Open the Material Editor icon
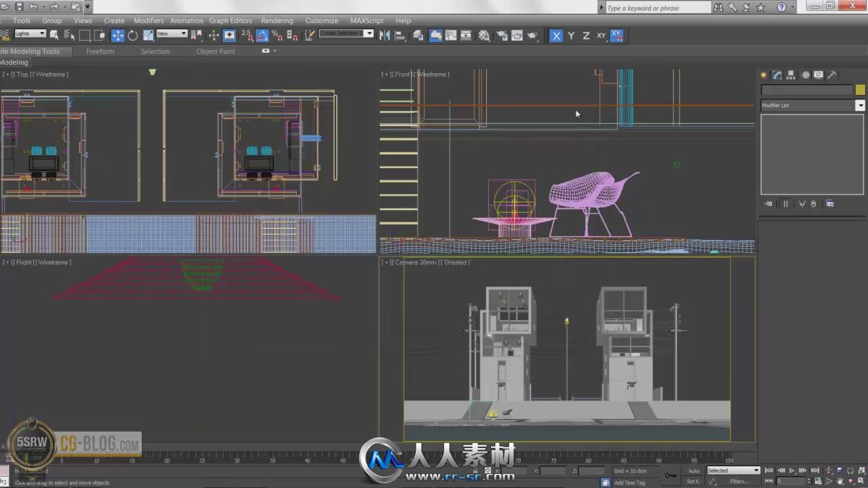868x488 pixels. (x=484, y=35)
